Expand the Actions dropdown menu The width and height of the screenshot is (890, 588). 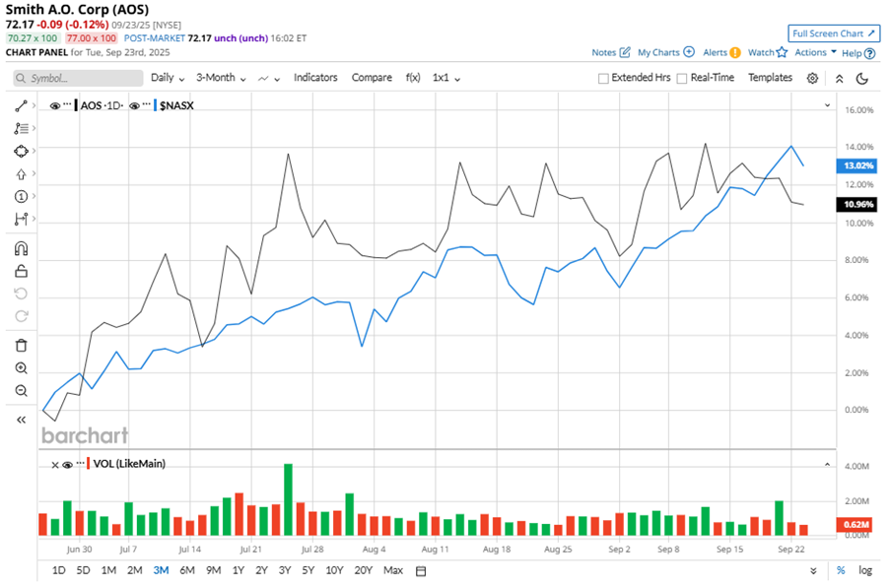(815, 52)
